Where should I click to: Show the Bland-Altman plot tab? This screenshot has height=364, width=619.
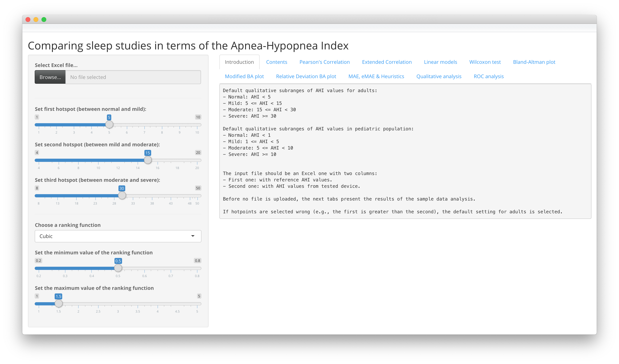pos(534,62)
